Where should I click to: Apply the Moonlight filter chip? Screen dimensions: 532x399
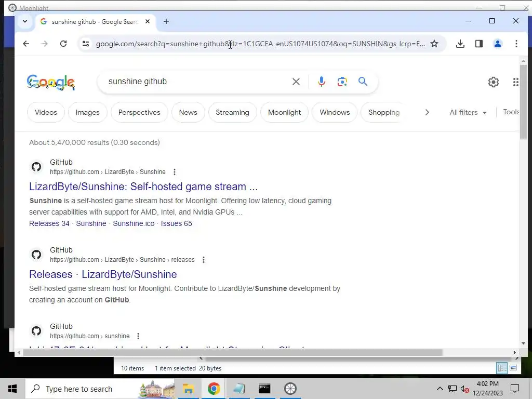tap(284, 112)
